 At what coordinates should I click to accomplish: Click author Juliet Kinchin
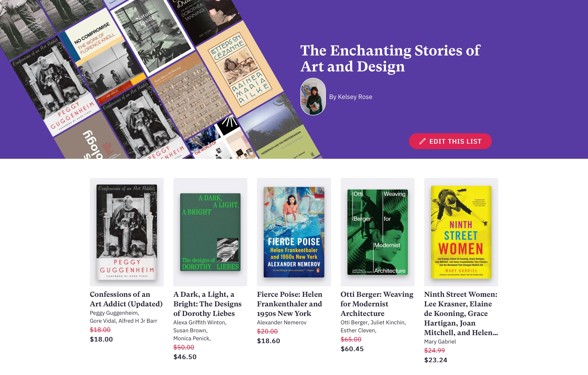(388, 323)
